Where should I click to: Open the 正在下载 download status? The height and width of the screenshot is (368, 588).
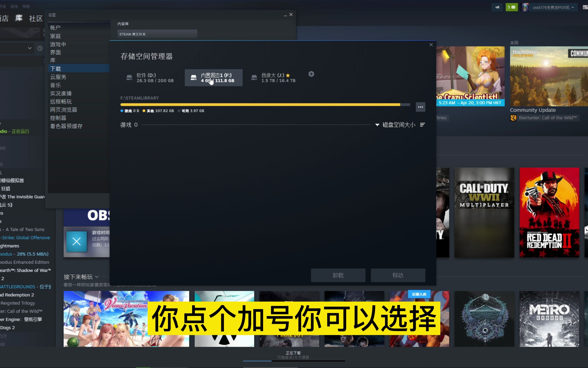293,353
